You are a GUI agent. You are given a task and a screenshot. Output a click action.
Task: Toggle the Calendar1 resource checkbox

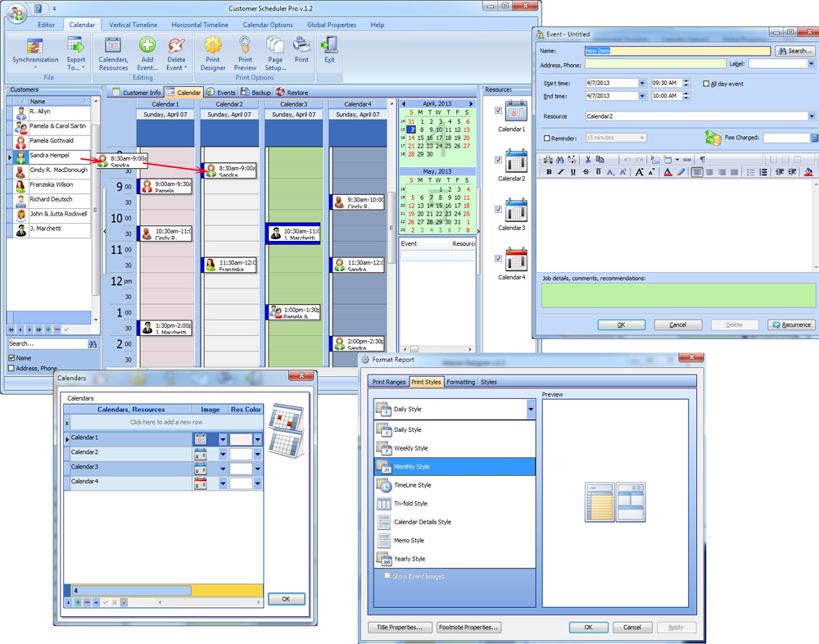[x=497, y=109]
